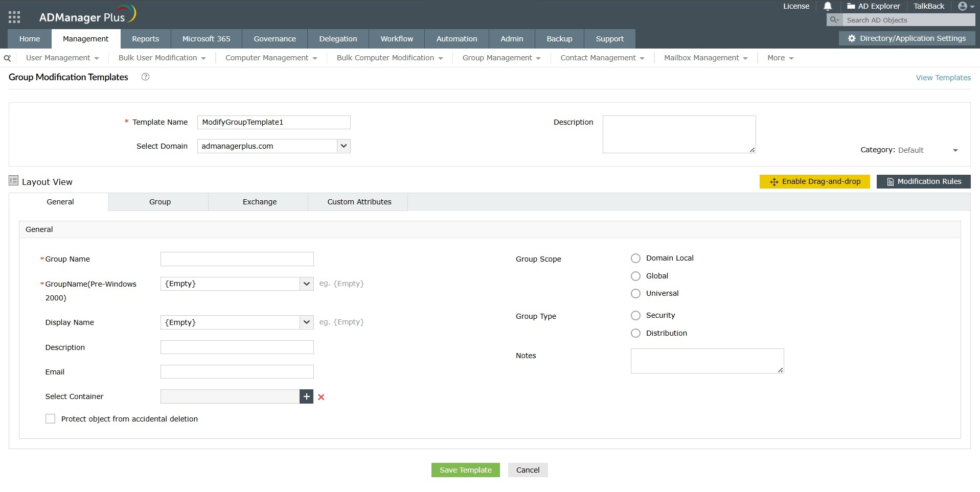Open Directory/Application Settings

coord(907,38)
